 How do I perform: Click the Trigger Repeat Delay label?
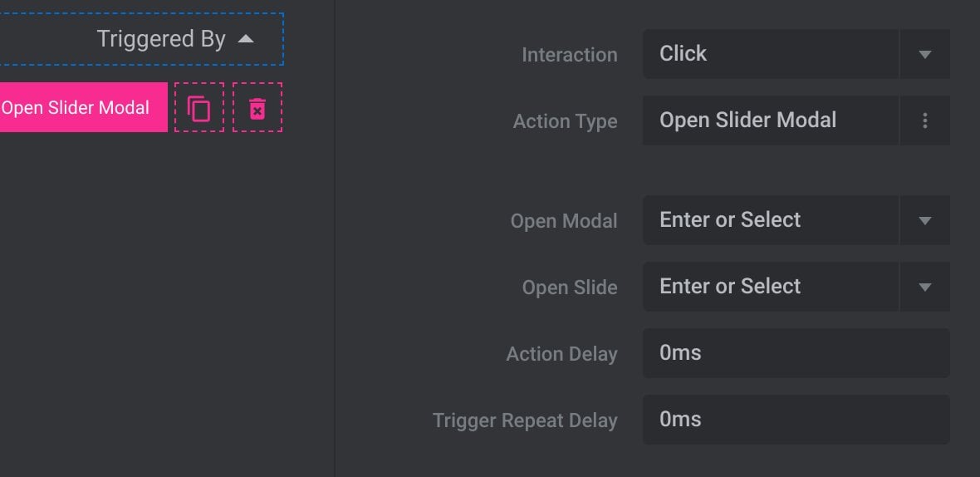pyautogui.click(x=525, y=420)
